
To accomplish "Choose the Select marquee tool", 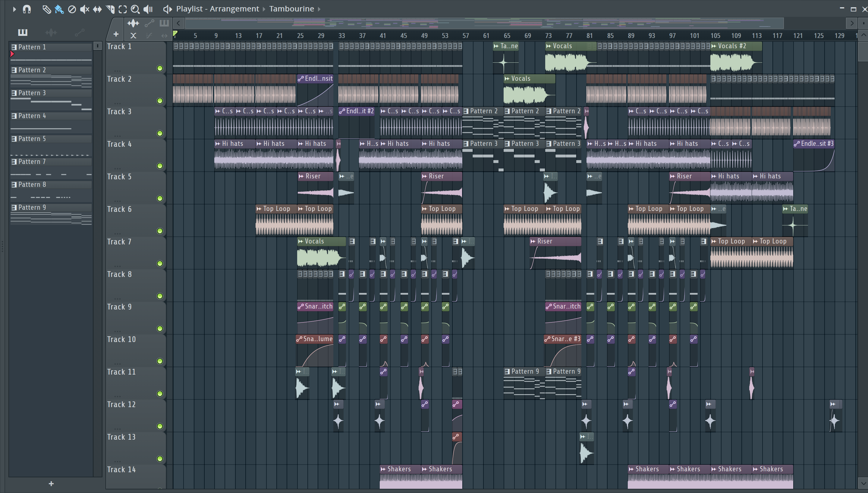I will coord(123,9).
